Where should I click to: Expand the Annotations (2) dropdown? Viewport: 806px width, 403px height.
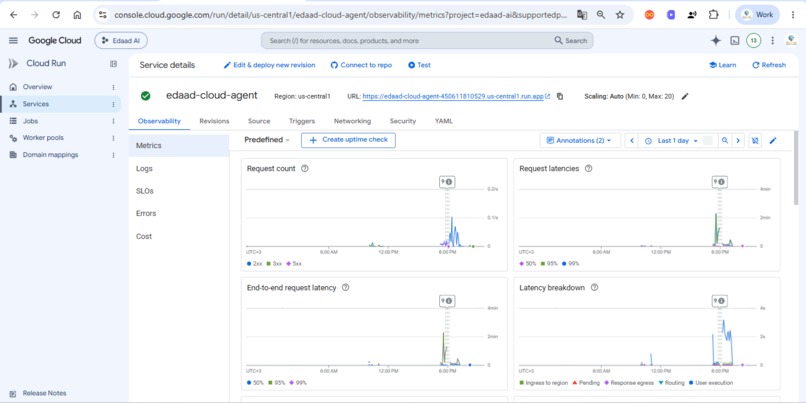(580, 140)
